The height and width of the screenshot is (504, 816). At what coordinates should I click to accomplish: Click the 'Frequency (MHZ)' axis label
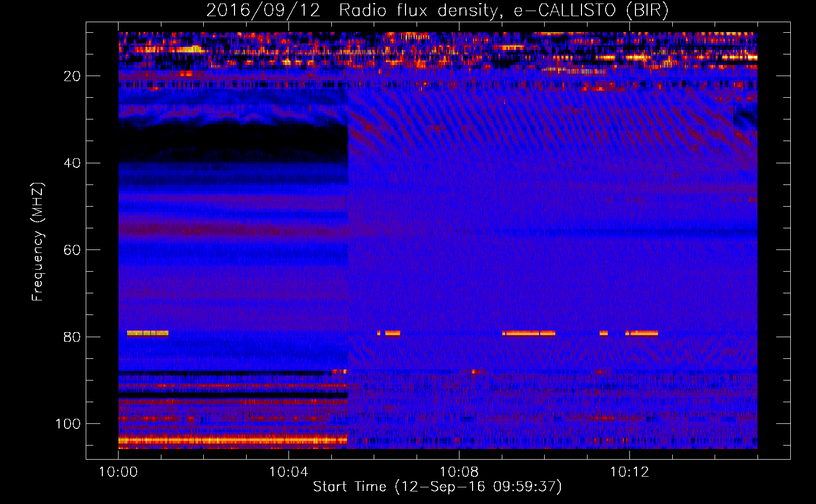38,242
